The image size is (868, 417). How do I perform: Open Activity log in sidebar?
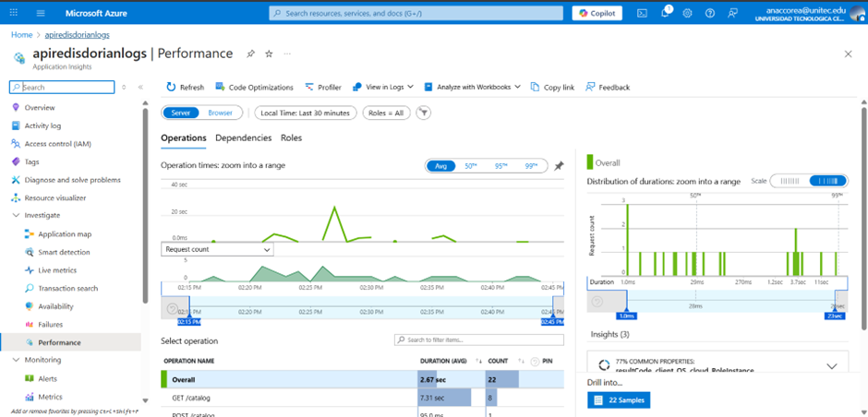tap(42, 125)
